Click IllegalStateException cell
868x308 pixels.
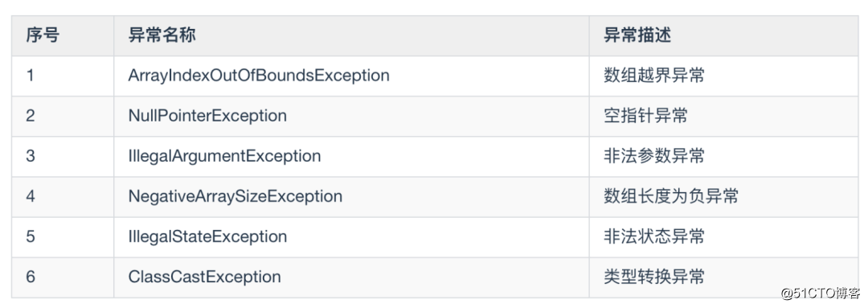pos(207,237)
